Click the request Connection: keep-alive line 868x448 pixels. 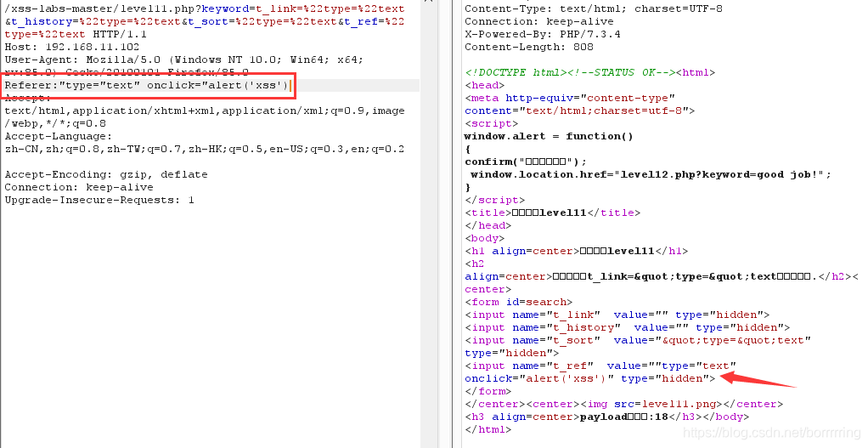click(79, 187)
